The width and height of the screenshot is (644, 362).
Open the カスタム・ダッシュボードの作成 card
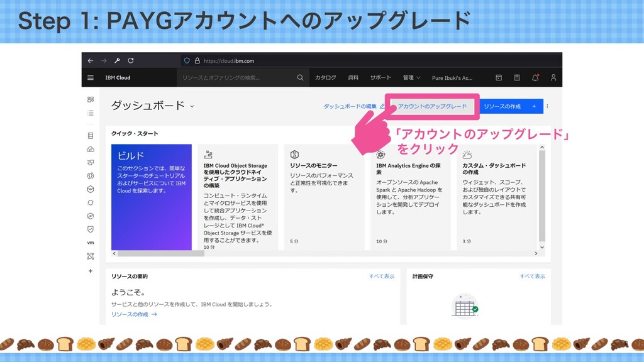tap(497, 197)
